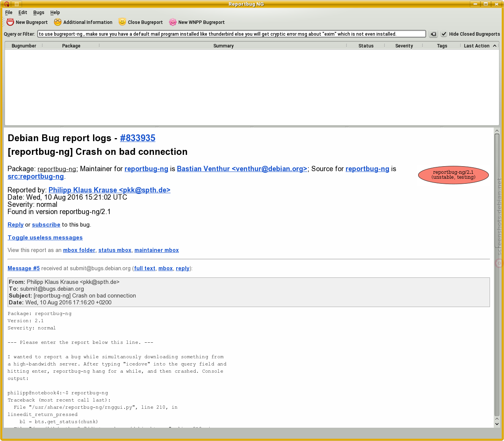Open bug link #833935

tap(137, 138)
